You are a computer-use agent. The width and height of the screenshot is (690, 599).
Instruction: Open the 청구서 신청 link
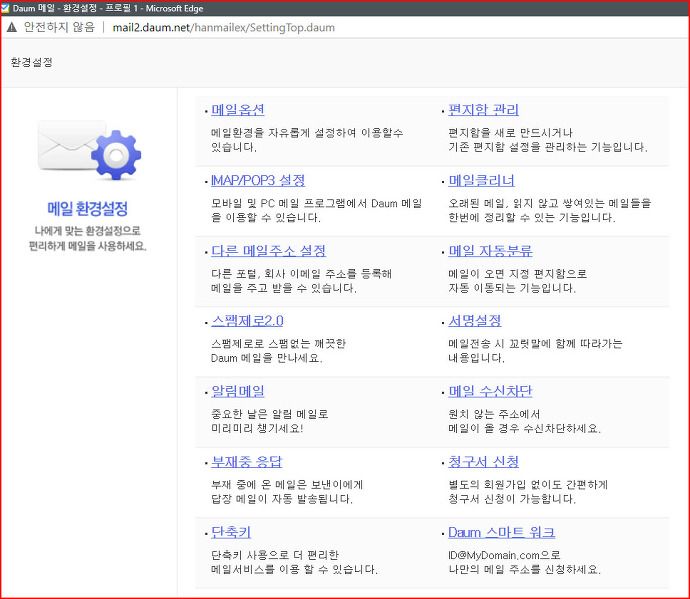(x=483, y=461)
